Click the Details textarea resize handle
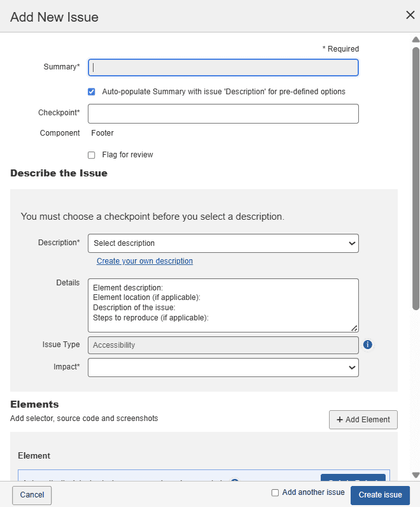The height and width of the screenshot is (507, 420). click(x=354, y=328)
